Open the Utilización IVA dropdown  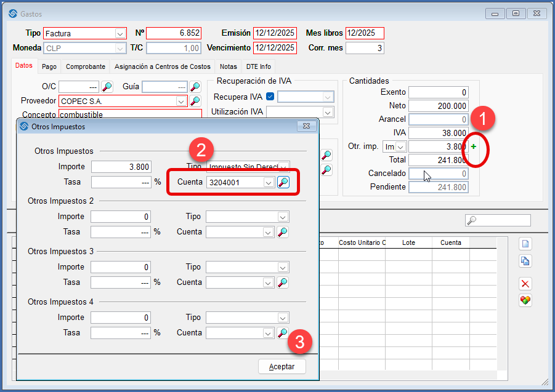pos(328,113)
